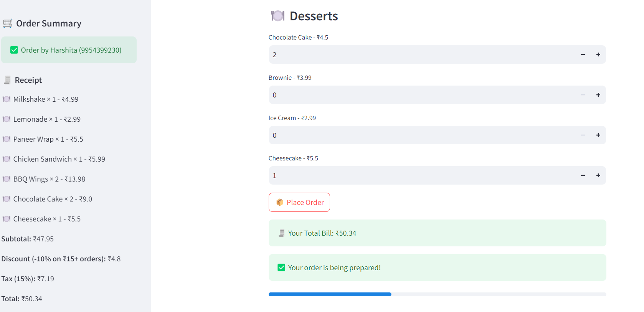Image resolution: width=644 pixels, height=312 pixels.
Task: Click the Chocolate Cake quantity field
Action: tap(422, 54)
